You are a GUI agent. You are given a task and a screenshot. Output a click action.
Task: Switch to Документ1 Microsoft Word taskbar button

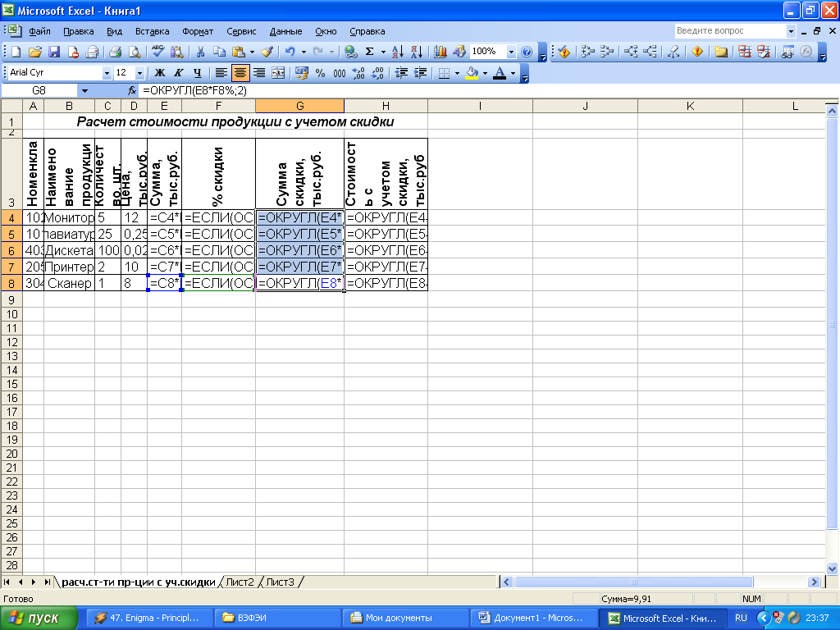[534, 618]
